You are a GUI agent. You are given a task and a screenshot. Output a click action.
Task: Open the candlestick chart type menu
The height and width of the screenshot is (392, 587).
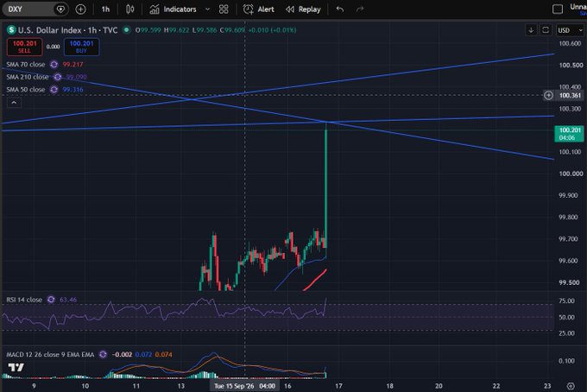click(x=129, y=9)
